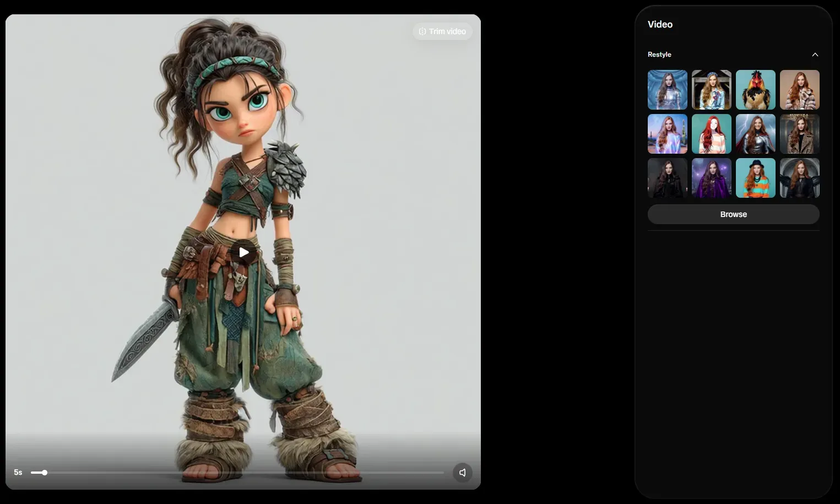Select the lightning armored hero restyle

(x=755, y=134)
